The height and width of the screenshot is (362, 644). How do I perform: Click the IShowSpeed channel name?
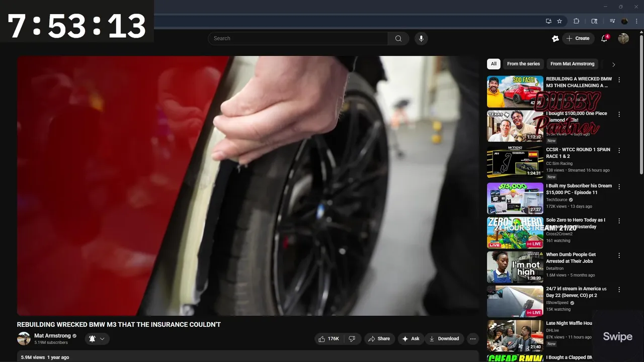pos(557,303)
